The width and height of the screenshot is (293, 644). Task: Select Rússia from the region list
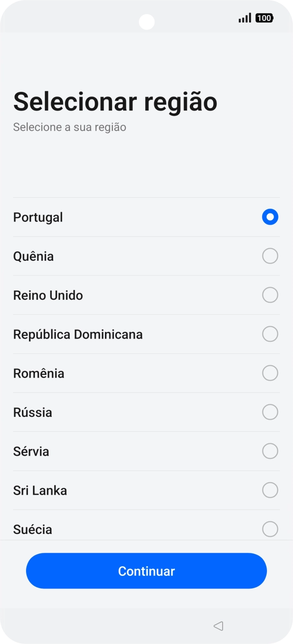coord(270,412)
